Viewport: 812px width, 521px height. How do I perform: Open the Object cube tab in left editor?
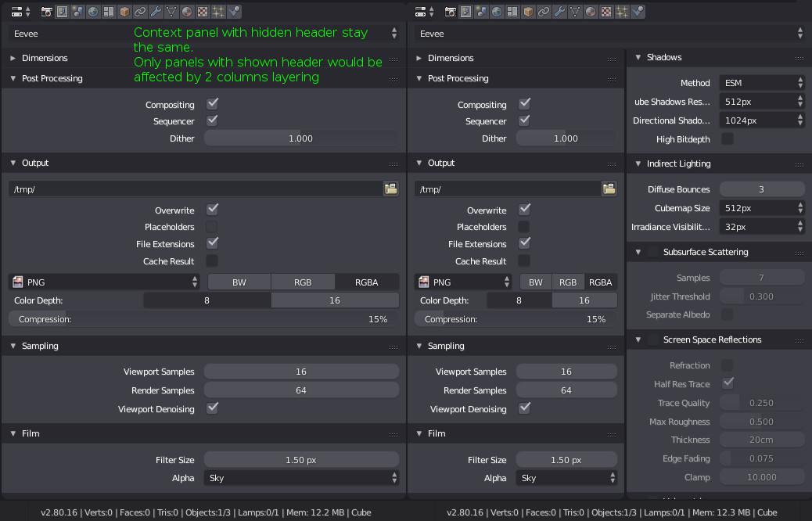125,12
